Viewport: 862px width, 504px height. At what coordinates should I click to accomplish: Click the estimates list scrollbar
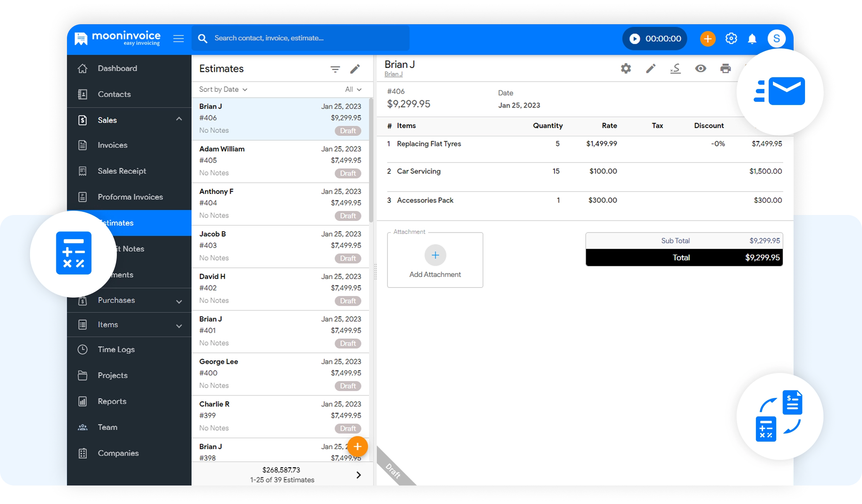pos(371,160)
